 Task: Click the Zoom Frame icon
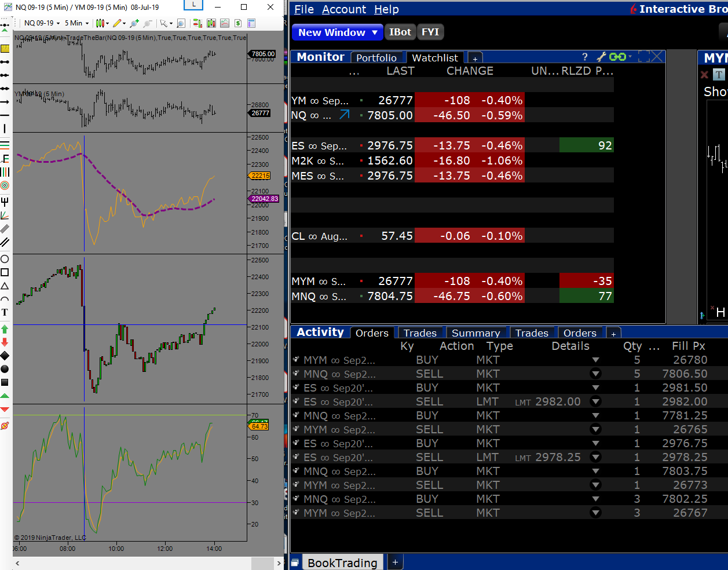181,23
